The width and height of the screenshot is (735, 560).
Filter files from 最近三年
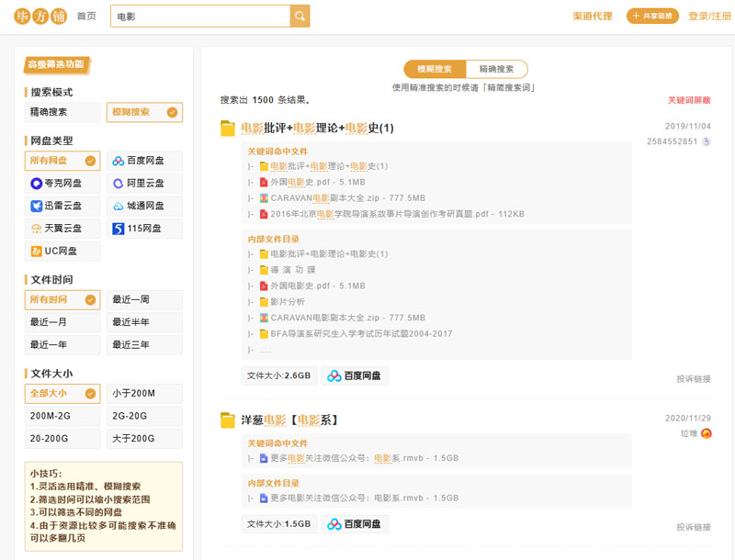click(144, 344)
